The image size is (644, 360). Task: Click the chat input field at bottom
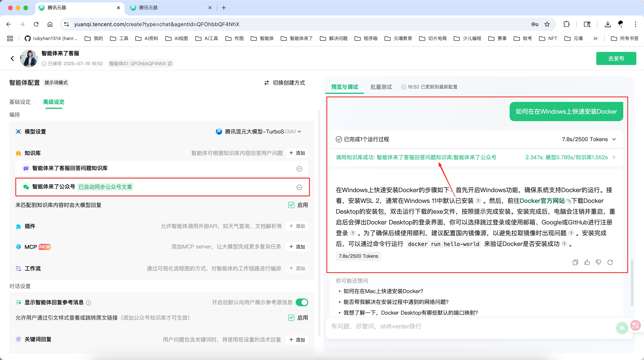click(450, 326)
